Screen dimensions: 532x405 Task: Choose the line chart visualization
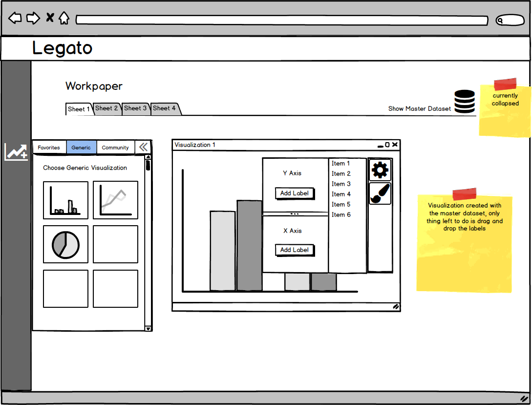[x=115, y=200]
